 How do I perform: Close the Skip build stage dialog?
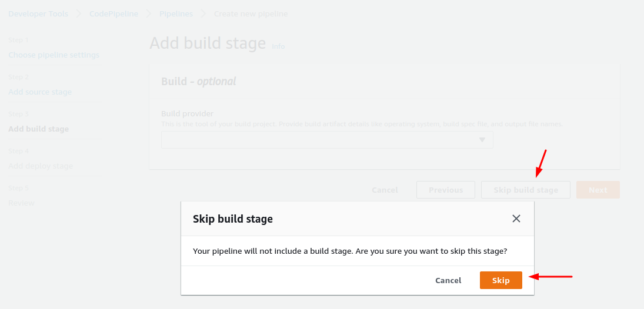click(x=516, y=219)
